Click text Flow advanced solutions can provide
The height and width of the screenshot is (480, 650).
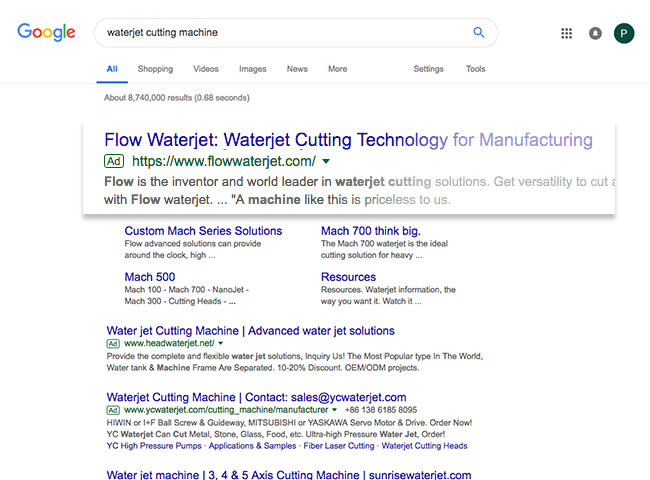tap(193, 244)
